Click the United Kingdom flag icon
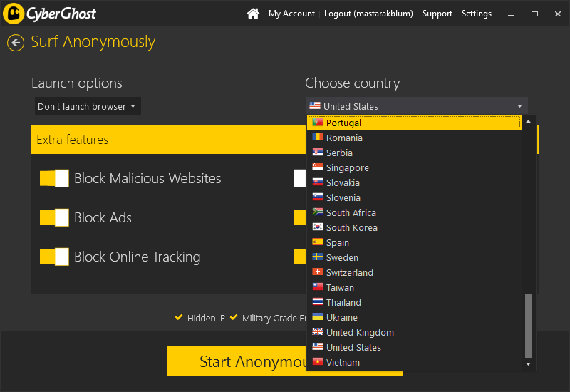570x392 pixels. pyautogui.click(x=318, y=331)
